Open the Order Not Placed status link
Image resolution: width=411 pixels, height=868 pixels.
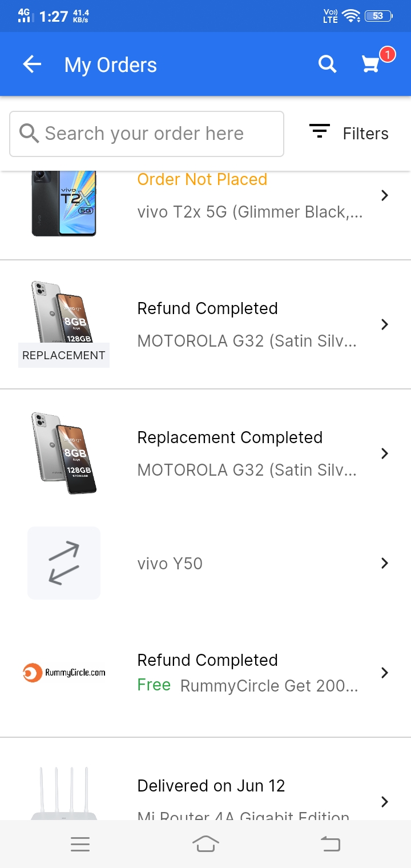pyautogui.click(x=202, y=179)
